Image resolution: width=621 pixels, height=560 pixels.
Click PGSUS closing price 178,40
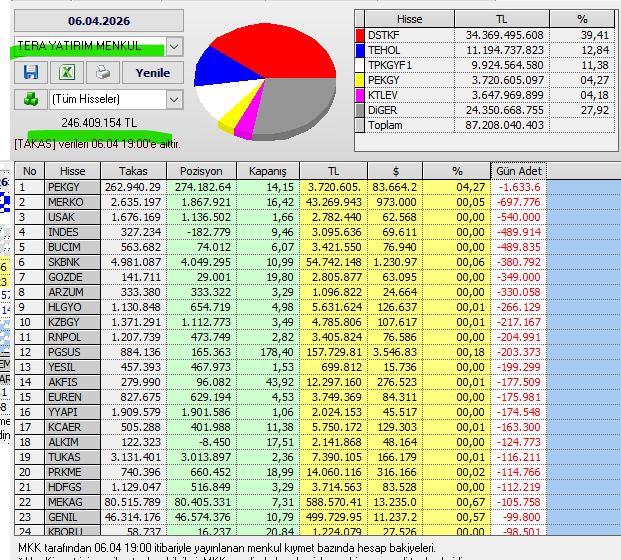[x=277, y=353]
